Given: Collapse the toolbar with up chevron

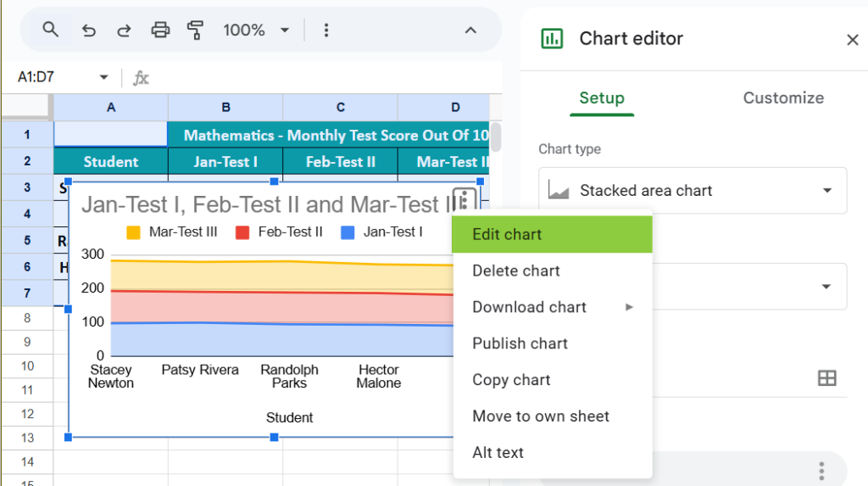Looking at the screenshot, I should click(x=470, y=30).
